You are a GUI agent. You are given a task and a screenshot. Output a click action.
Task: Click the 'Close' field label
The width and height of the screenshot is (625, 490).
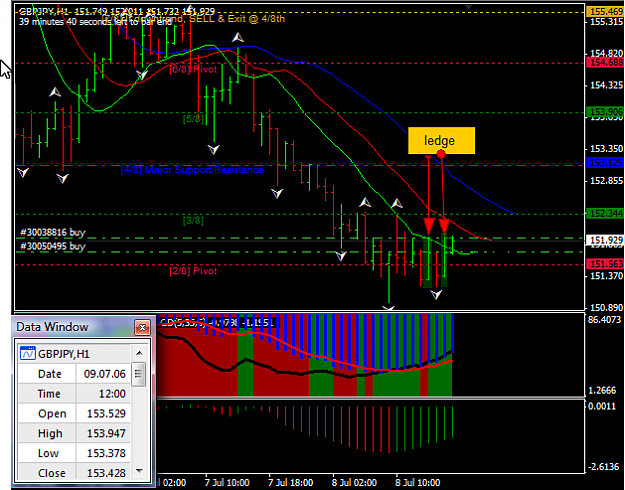click(52, 473)
